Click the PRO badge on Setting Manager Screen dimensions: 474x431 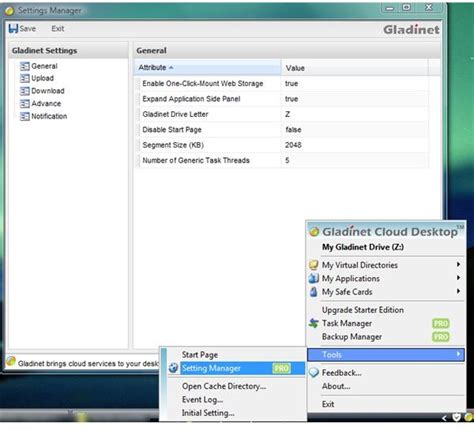(x=282, y=368)
